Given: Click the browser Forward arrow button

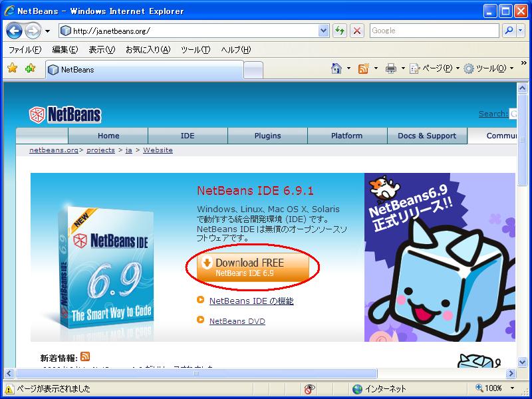Looking at the screenshot, I should point(33,31).
